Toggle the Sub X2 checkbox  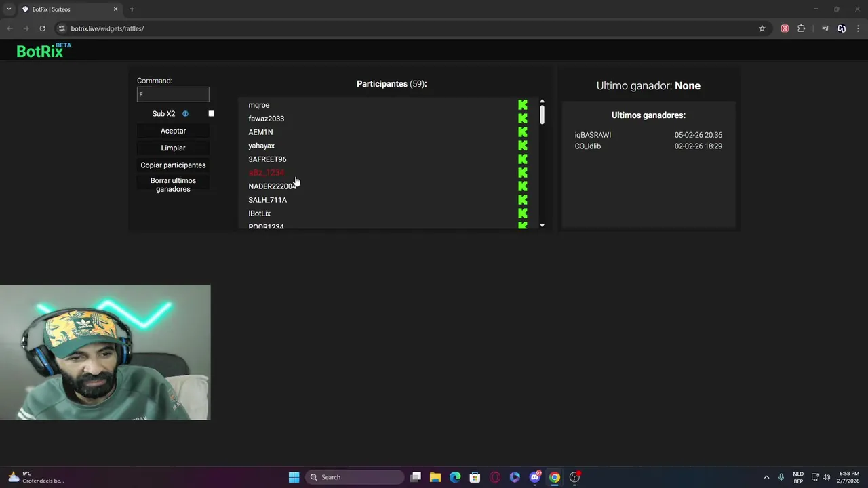tap(211, 114)
